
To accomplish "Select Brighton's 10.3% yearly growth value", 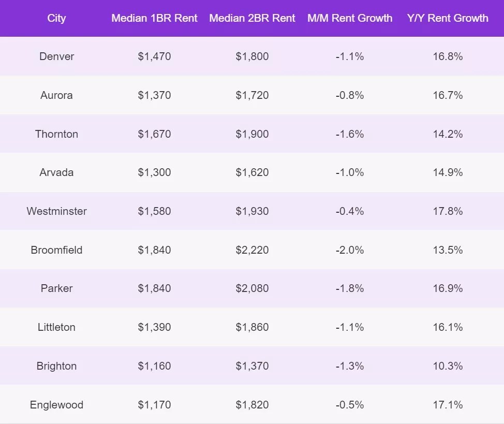I will 448,366.
